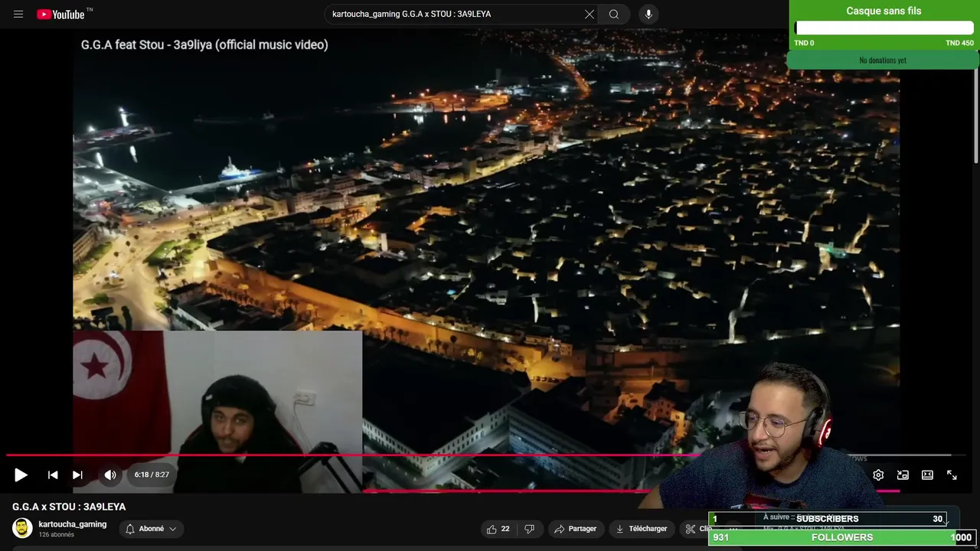Open the kartoucha_gaming channel avatar
The image size is (980, 551).
coord(22,528)
